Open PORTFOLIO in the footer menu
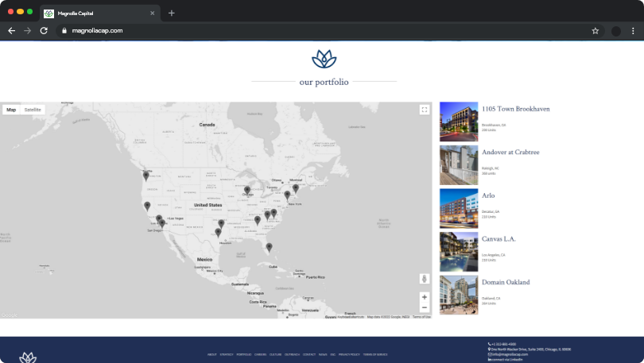 pos(244,354)
